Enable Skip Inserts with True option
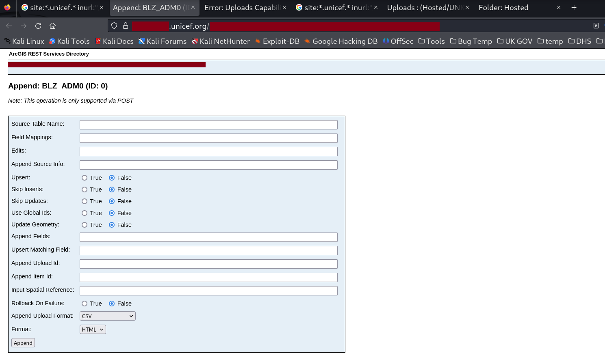605x364 pixels. (x=84, y=190)
